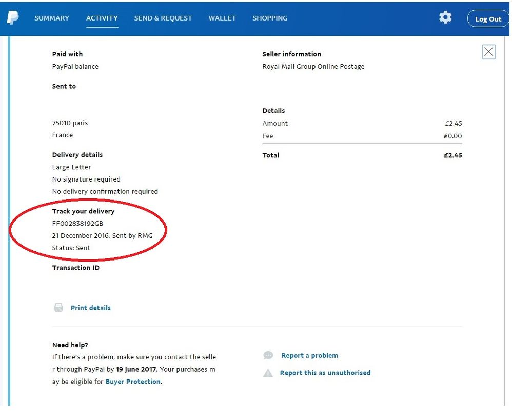Open the settings gear icon
Screen dimensions: 512x420
coord(445,17)
